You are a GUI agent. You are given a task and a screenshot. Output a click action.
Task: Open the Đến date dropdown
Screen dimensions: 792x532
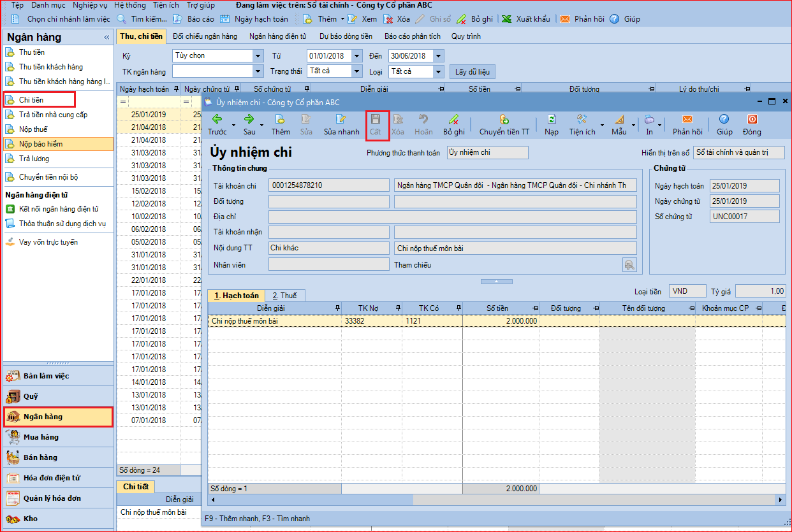tap(438, 55)
